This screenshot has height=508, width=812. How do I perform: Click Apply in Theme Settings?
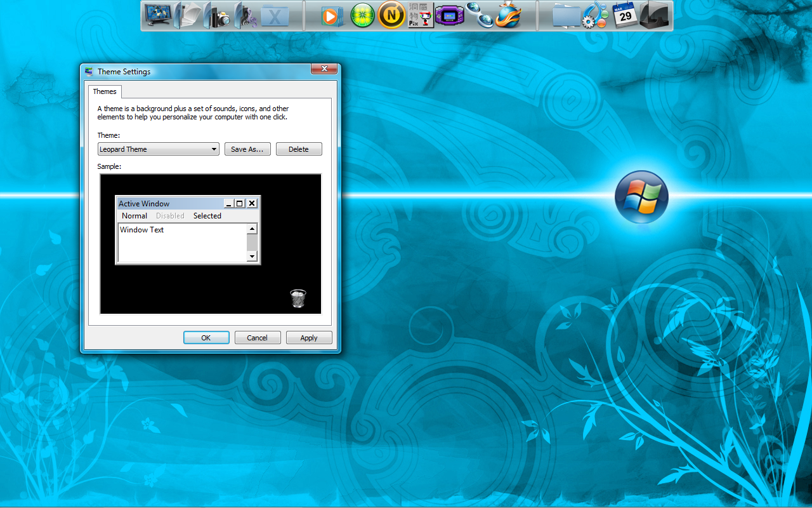309,338
